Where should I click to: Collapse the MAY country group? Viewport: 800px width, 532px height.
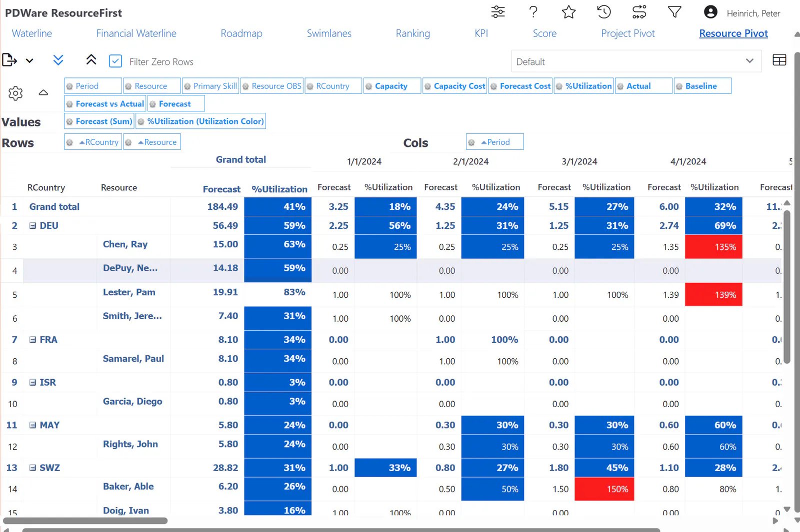pyautogui.click(x=32, y=425)
